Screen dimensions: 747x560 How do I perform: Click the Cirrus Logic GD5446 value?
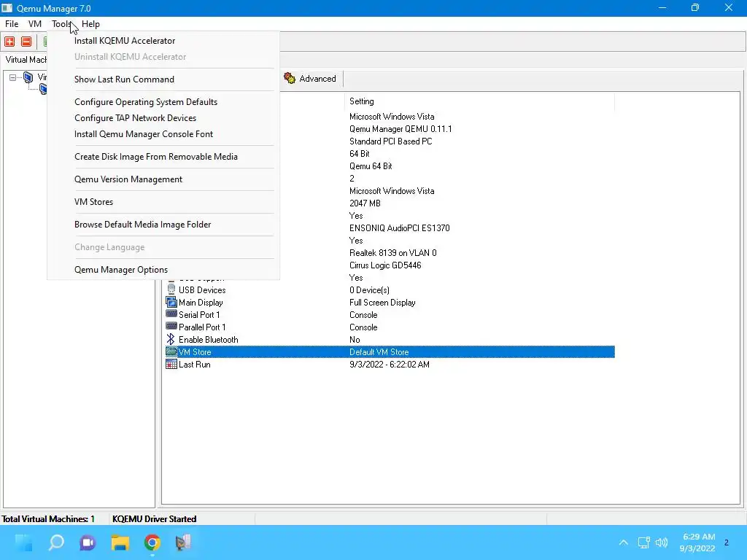385,265
